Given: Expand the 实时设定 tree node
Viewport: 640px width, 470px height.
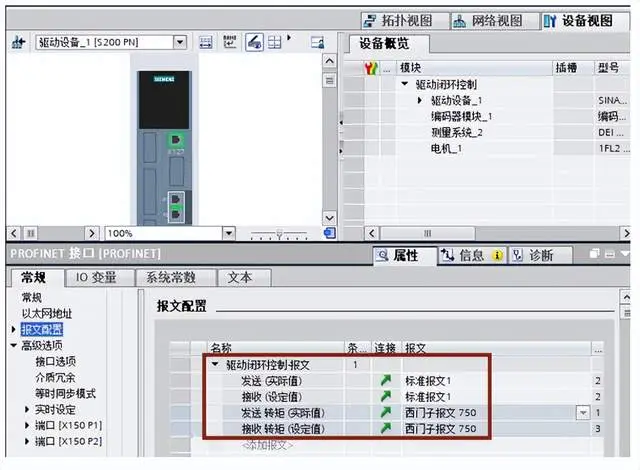Looking at the screenshot, I should [x=27, y=409].
